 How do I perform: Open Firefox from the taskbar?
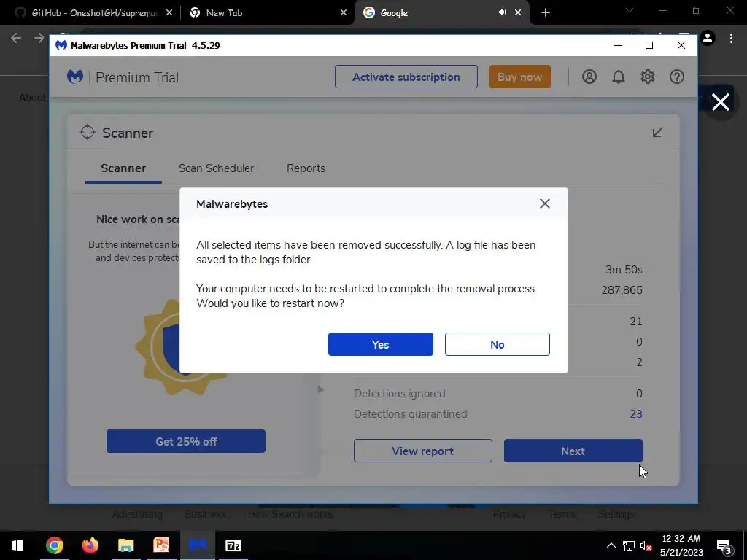(90, 545)
